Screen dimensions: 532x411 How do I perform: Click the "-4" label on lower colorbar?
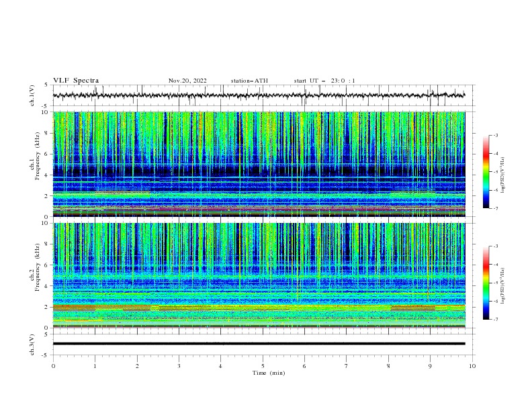pyautogui.click(x=496, y=265)
